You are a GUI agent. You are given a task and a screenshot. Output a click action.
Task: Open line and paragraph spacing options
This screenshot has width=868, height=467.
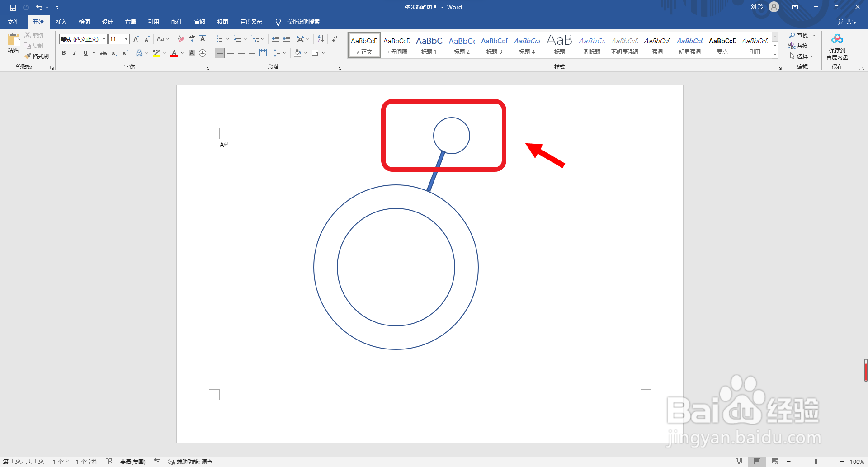pos(277,53)
